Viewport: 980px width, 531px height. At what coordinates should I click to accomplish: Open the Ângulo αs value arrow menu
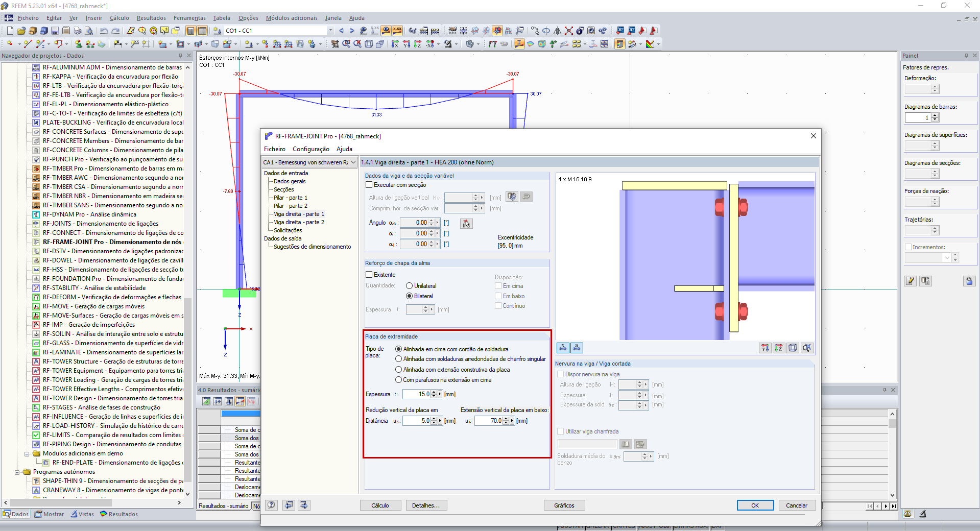click(438, 223)
